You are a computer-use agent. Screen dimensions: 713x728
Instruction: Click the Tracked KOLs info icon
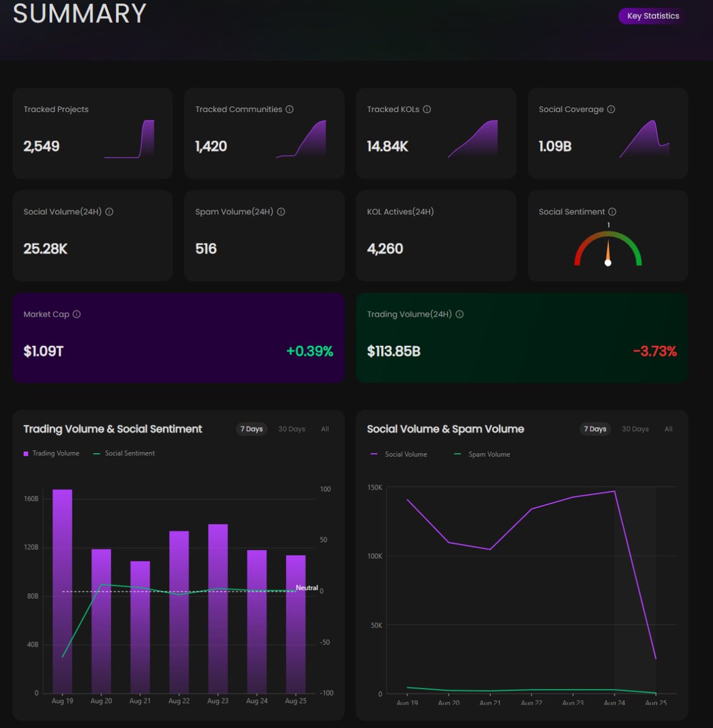pyautogui.click(x=427, y=109)
